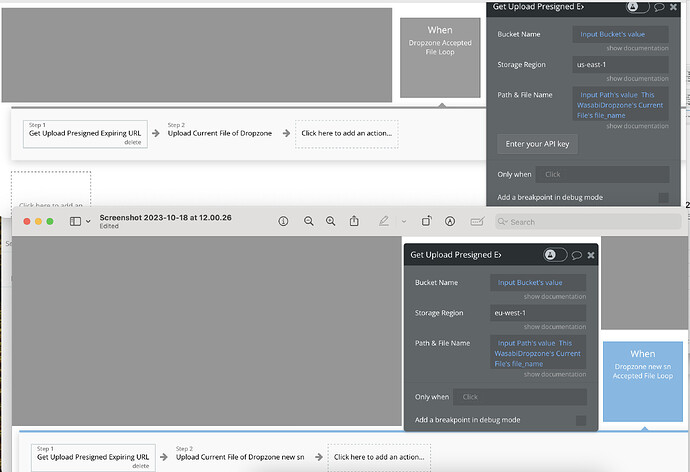690x472 pixels.
Task: Zoom out in Preview toolbar
Action: (309, 221)
